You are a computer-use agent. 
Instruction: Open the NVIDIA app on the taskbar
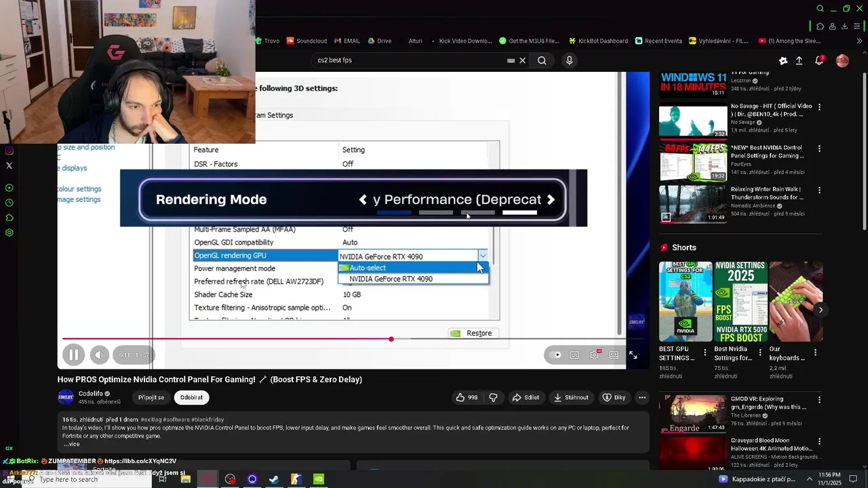[x=319, y=479]
